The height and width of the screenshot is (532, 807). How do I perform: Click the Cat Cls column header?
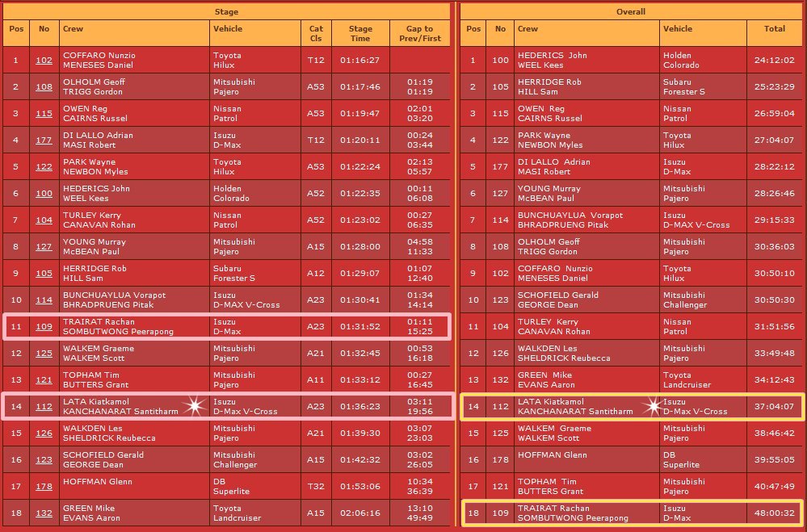pyautogui.click(x=316, y=33)
